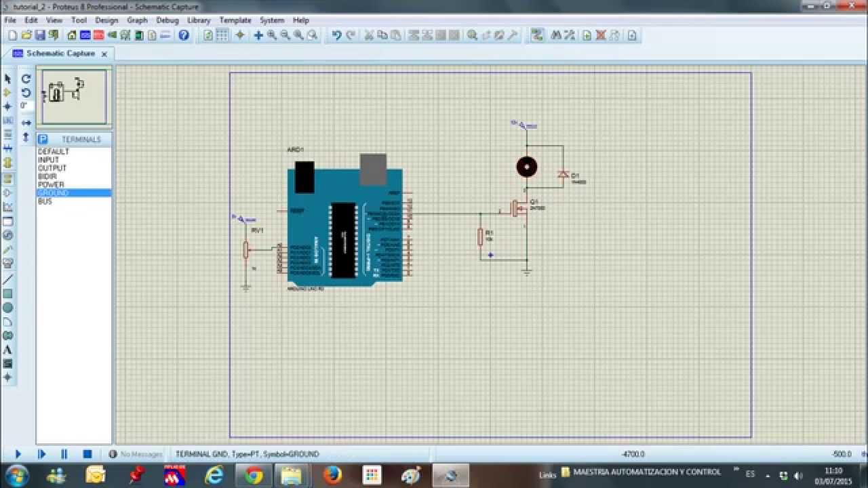This screenshot has height=488, width=868.
Task: Select the Virtual Instruments tool
Action: pos(8,263)
